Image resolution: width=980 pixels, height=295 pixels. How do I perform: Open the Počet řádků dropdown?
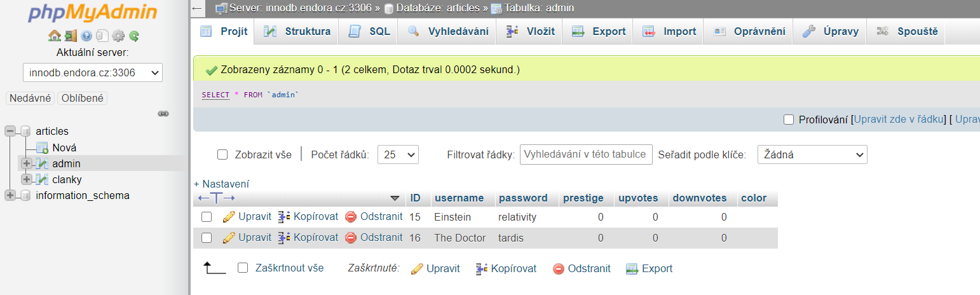[x=398, y=154]
